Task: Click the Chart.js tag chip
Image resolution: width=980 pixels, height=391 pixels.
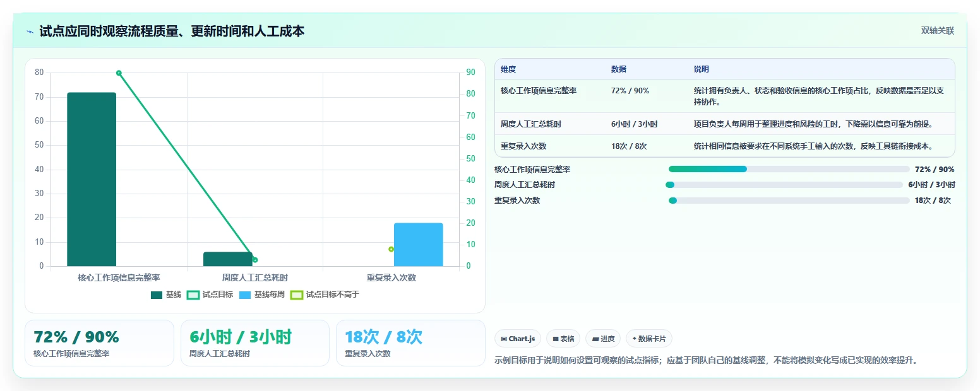Action: coord(518,339)
